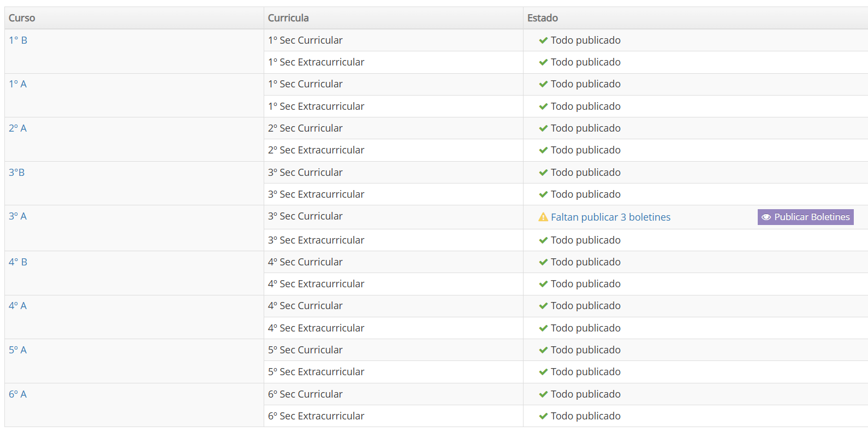This screenshot has height=432, width=868.
Task: Open the 5° A course link
Action: (x=17, y=350)
